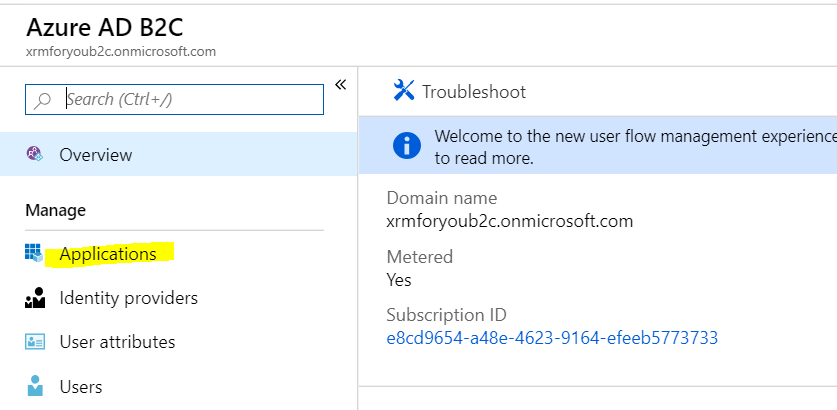Navigate to the Users menu entry
This screenshot has width=837, height=410.
pyautogui.click(x=80, y=386)
